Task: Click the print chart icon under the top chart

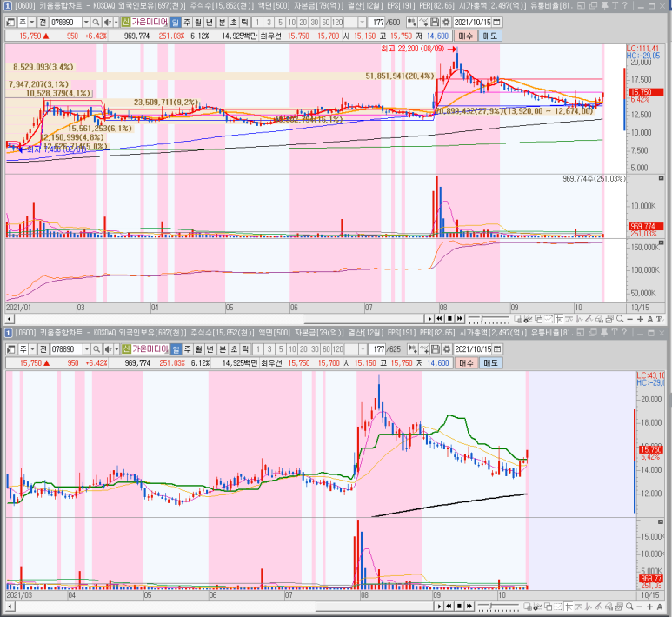Action: tap(610, 319)
